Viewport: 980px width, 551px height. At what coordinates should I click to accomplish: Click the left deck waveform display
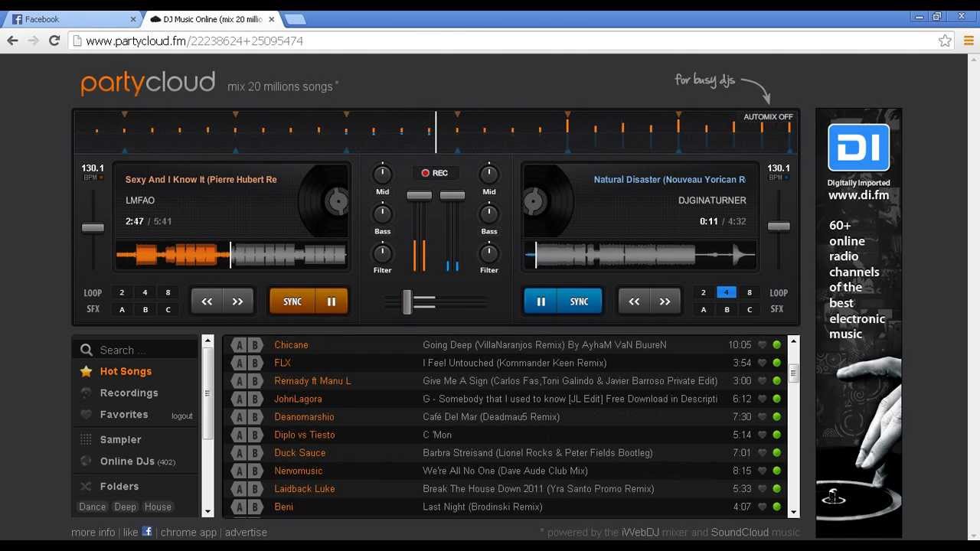click(x=230, y=255)
